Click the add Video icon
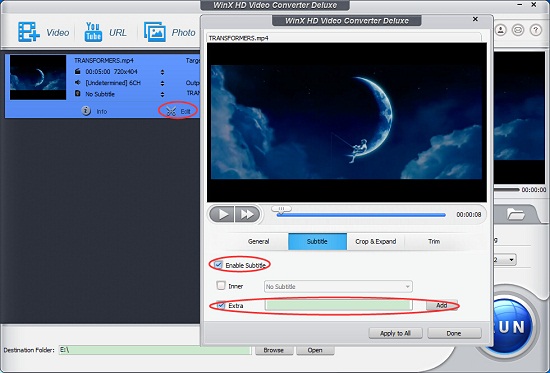This screenshot has height=373, width=550. (x=28, y=32)
